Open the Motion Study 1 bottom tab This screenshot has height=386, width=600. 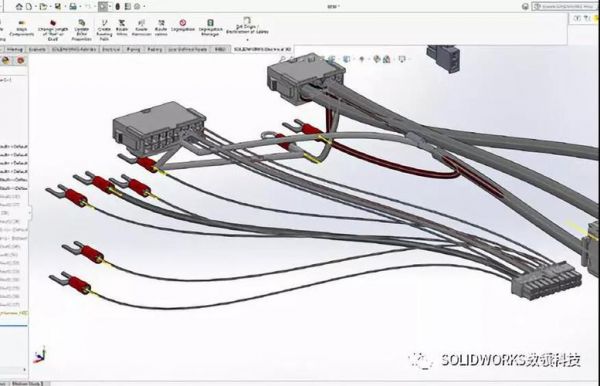click(x=28, y=383)
